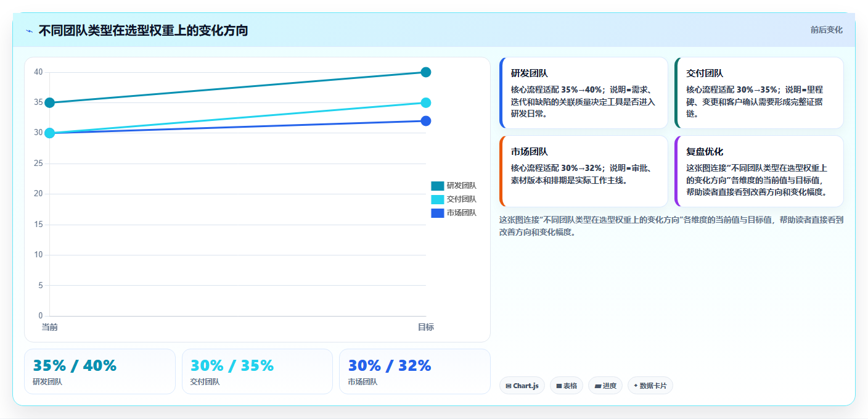Toggle 市场团队 legend color swatch
Image resolution: width=868 pixels, height=419 pixels.
coord(437,213)
